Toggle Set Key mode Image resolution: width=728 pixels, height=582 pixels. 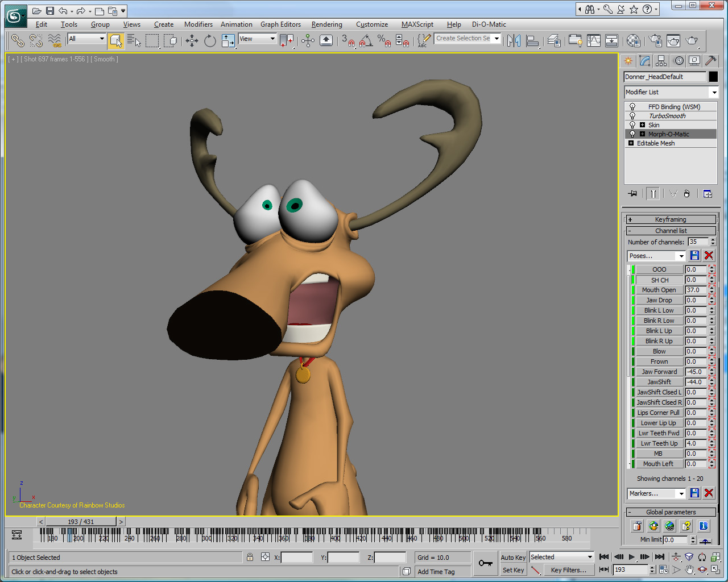tap(513, 570)
